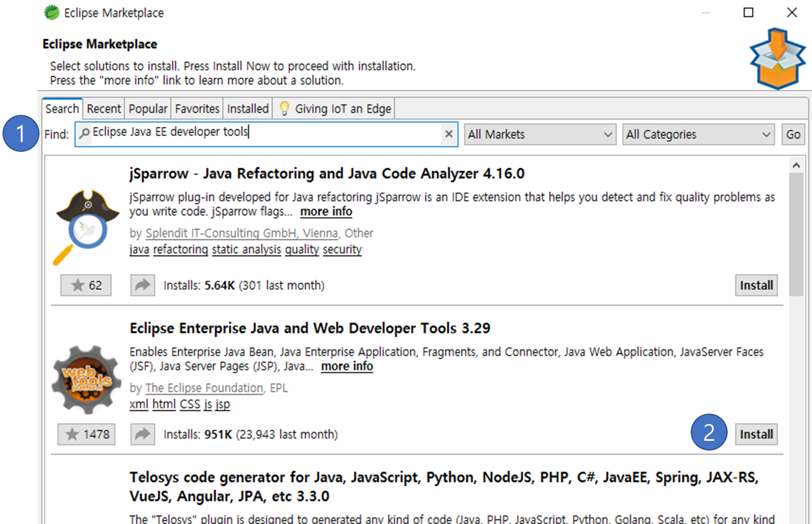Click the jsp tag link
Viewport: 812px width, 524px height.
(223, 404)
